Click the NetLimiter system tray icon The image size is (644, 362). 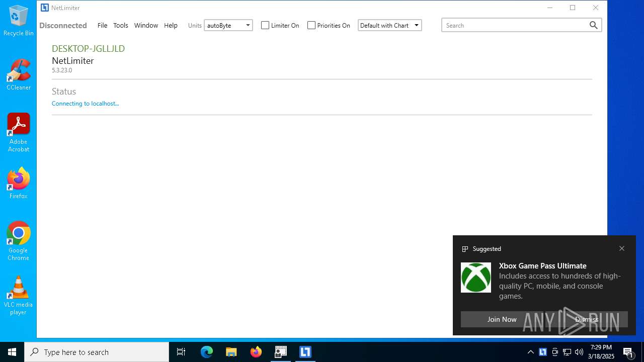click(543, 352)
